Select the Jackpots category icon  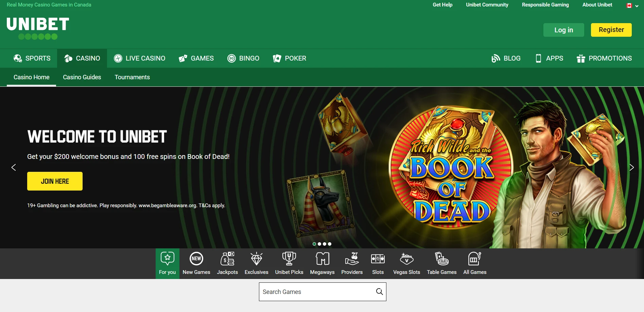click(227, 259)
